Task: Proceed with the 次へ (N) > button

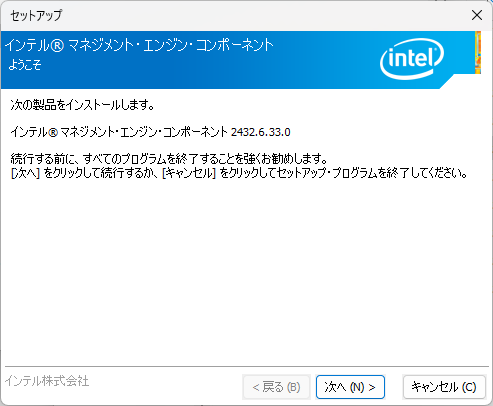Action: 350,387
